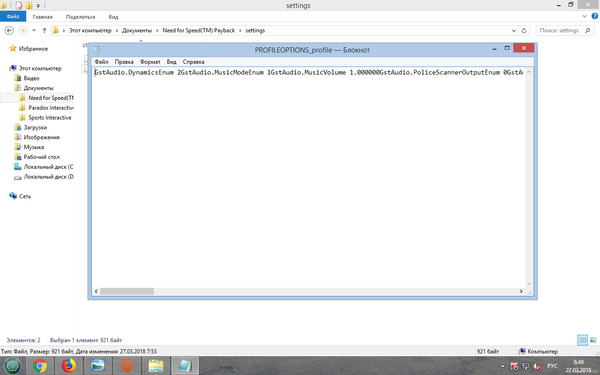The height and width of the screenshot is (375, 600).
Task: Open Start button on taskbar
Action: (12, 366)
